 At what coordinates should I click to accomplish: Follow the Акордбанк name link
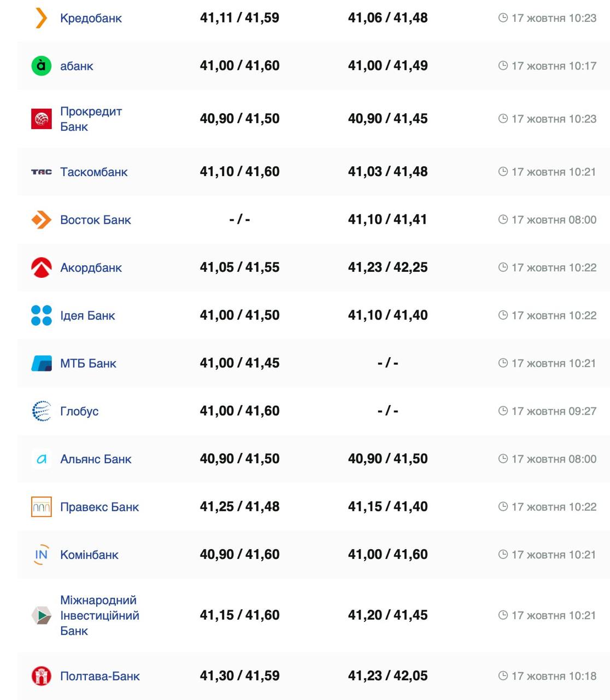coord(91,267)
